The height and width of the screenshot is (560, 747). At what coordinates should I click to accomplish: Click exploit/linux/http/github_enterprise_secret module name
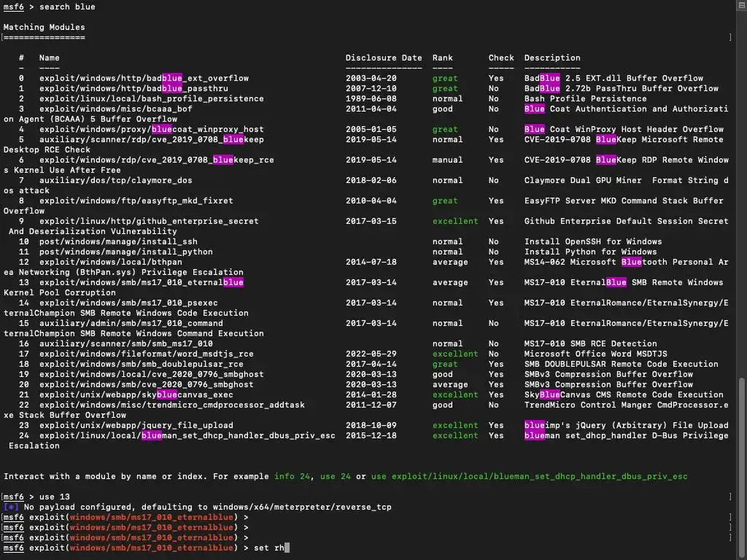tap(149, 222)
